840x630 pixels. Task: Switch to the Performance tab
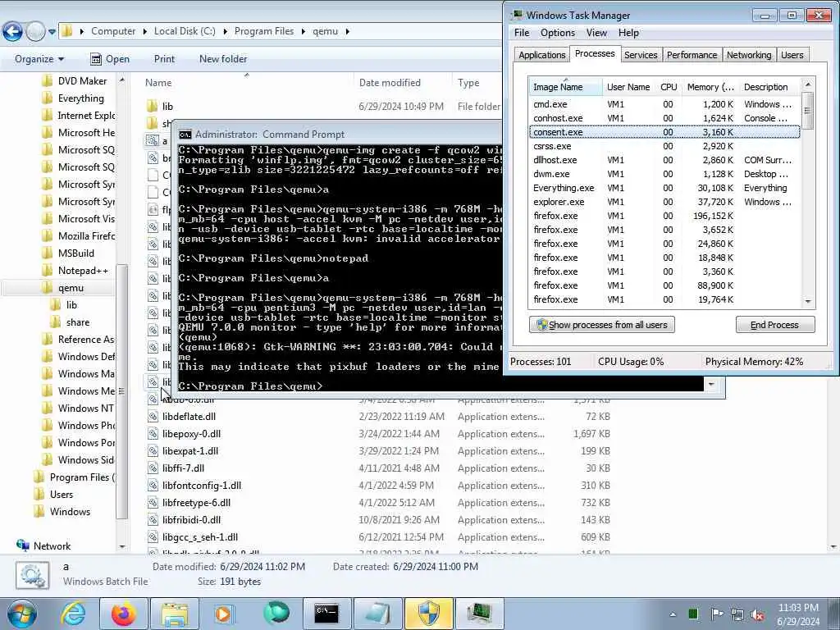[x=692, y=55]
